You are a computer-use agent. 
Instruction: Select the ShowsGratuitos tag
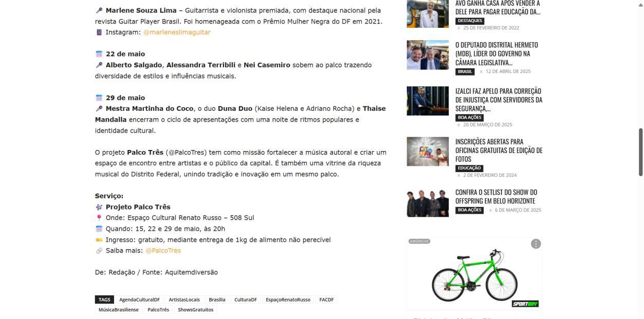[x=195, y=310]
